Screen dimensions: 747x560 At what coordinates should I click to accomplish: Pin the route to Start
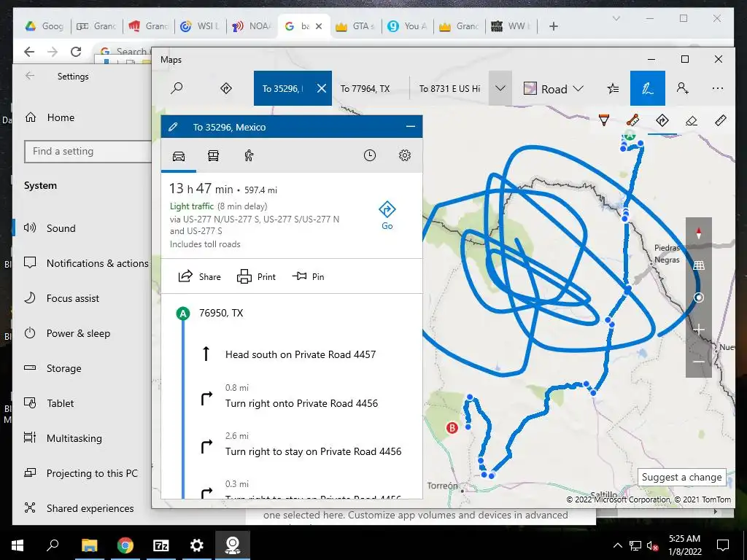[309, 276]
